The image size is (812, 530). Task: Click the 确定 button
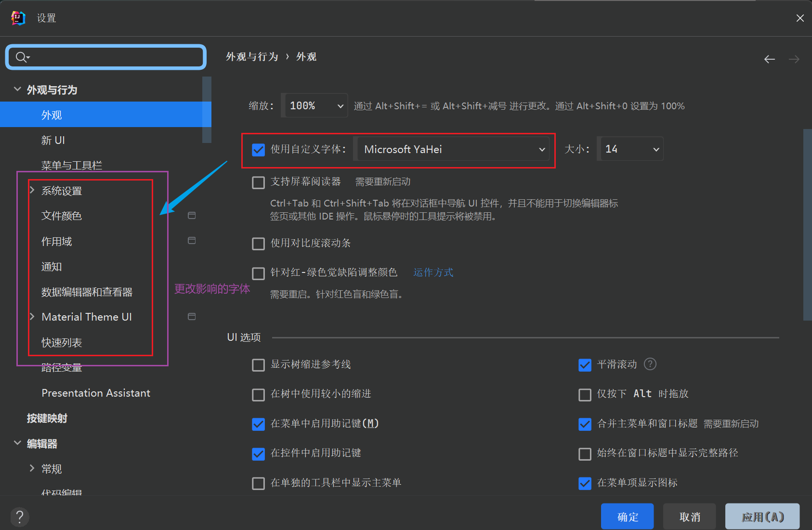(627, 517)
